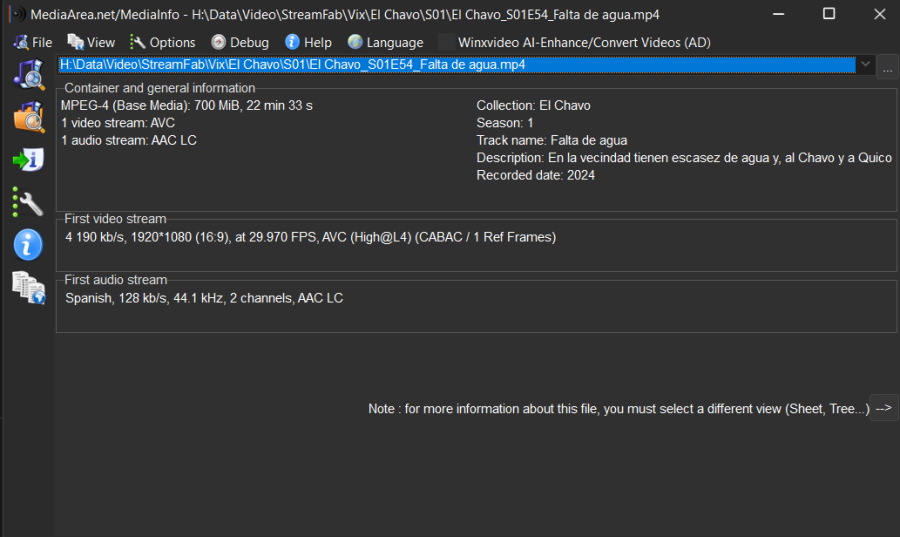Screen dimensions: 900x537
Task: Open preferences via wrench icon in sidebar
Action: click(28, 202)
